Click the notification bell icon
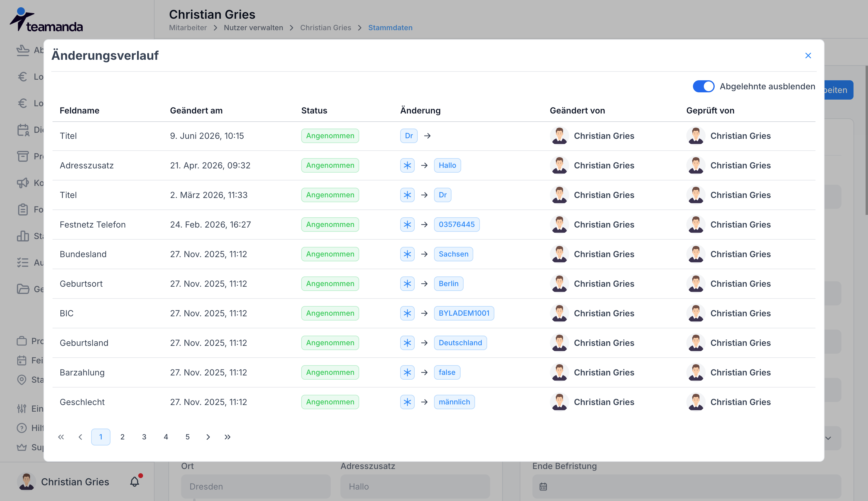This screenshot has height=501, width=868. click(x=135, y=481)
